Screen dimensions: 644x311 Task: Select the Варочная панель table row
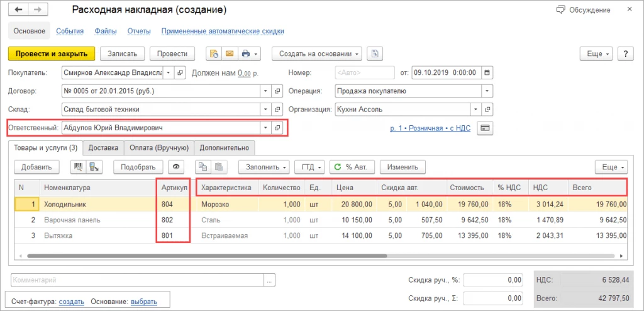click(320, 220)
